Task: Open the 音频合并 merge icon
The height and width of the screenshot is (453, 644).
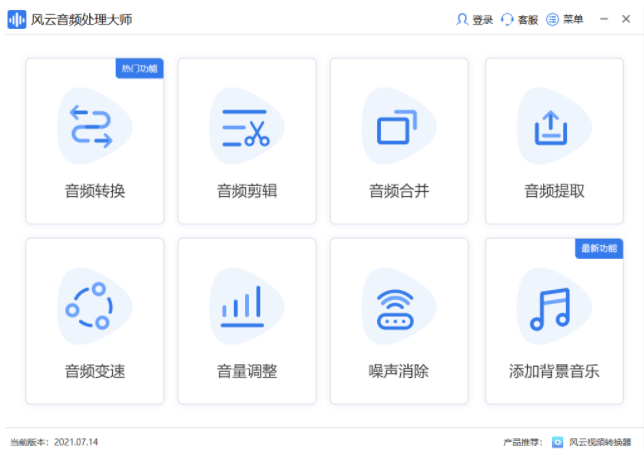Action: point(399,126)
